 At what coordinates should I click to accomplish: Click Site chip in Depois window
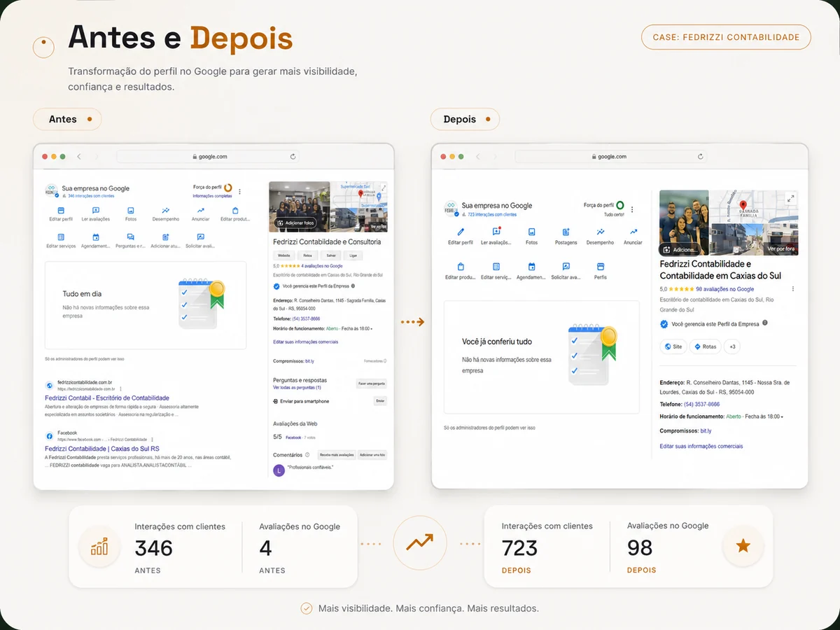tap(673, 346)
